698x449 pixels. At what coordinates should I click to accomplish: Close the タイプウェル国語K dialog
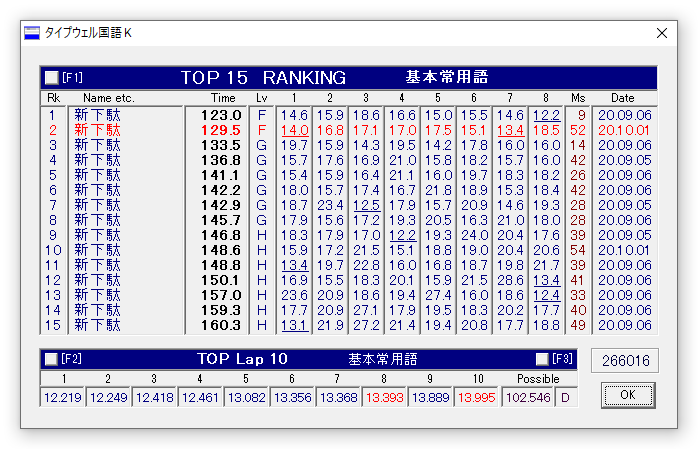point(662,33)
